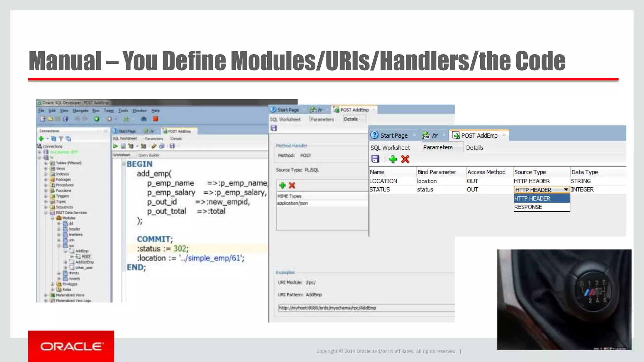
Task: Click the gear shift photo thumbnail
Action: 564,300
